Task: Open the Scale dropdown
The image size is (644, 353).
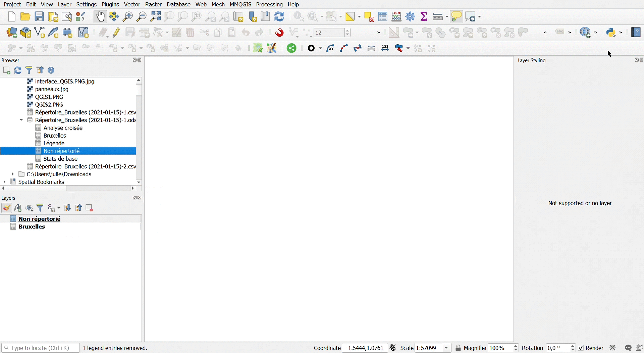Action: click(x=446, y=348)
